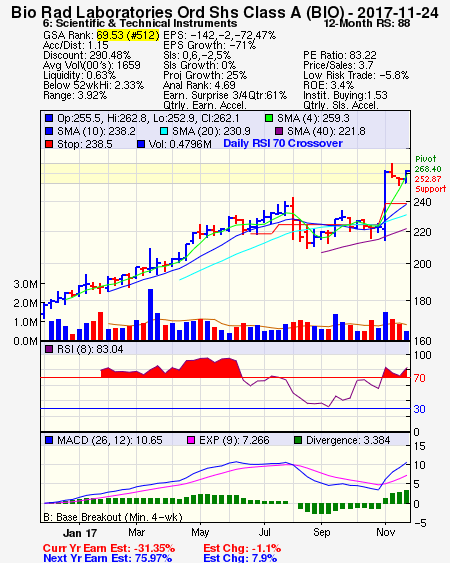This screenshot has height=563, width=450.
Task: Click the Price/Sales: 3.7 text
Action: pos(338,65)
